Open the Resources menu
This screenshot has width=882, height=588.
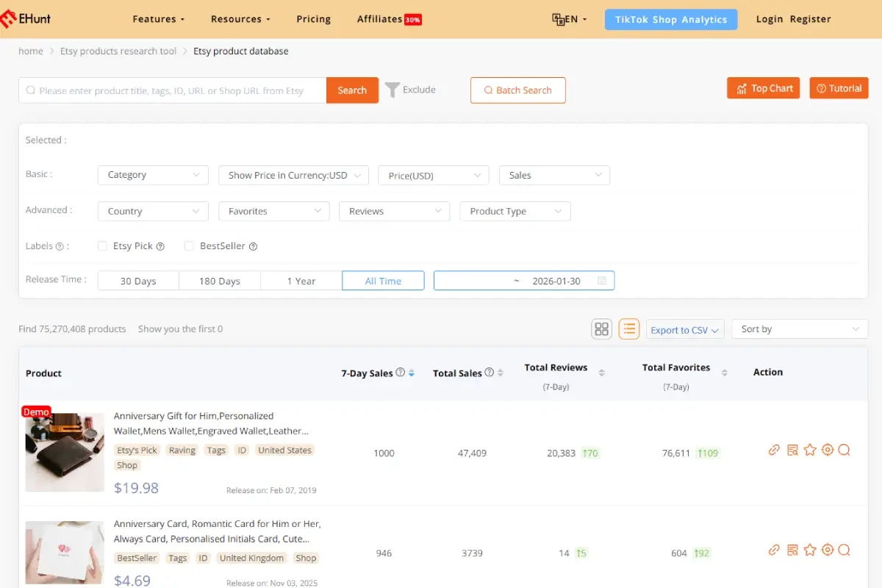237,19
